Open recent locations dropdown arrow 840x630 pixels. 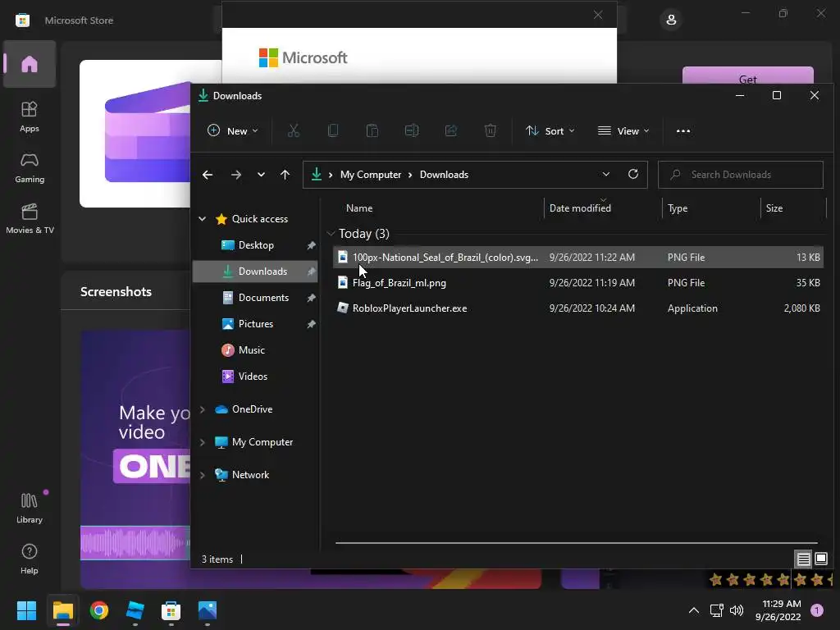click(261, 175)
